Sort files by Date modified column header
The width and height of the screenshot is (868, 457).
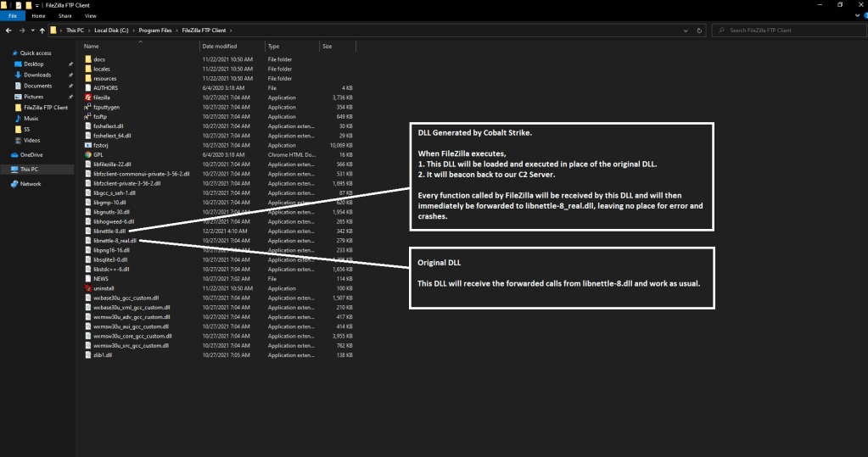coord(220,46)
